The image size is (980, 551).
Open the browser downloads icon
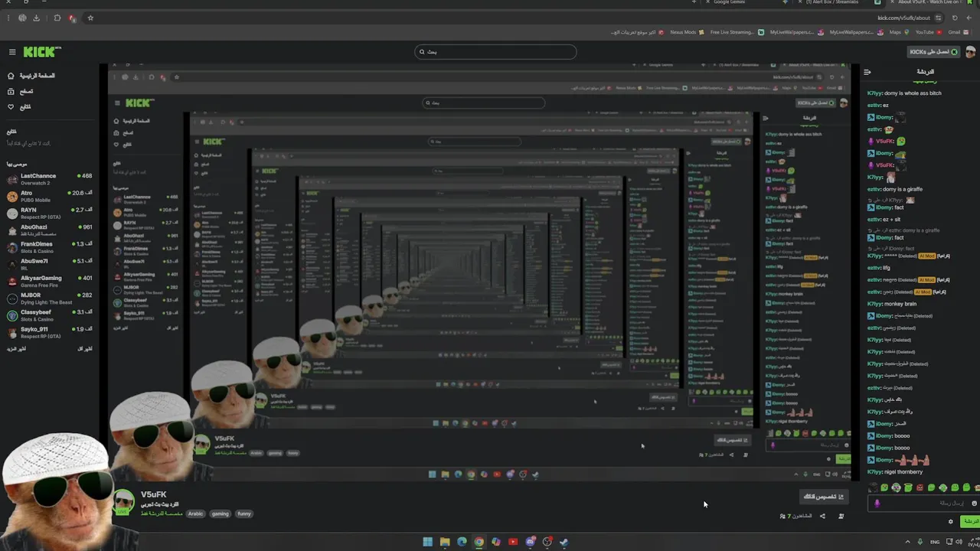click(36, 18)
